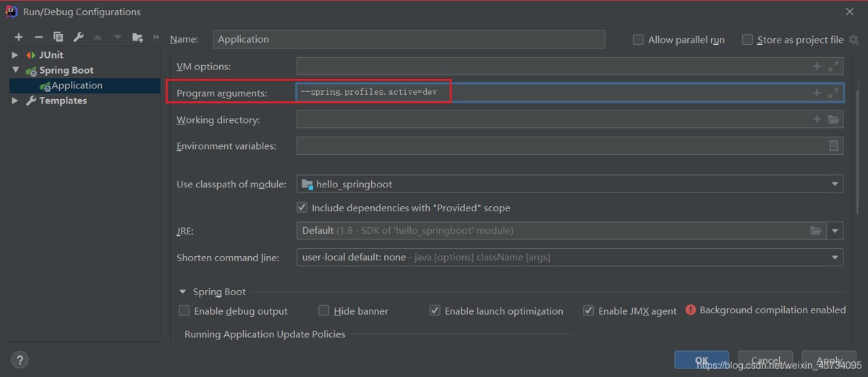Open Use classpath of module dropdown
This screenshot has height=377, width=868.
click(836, 185)
